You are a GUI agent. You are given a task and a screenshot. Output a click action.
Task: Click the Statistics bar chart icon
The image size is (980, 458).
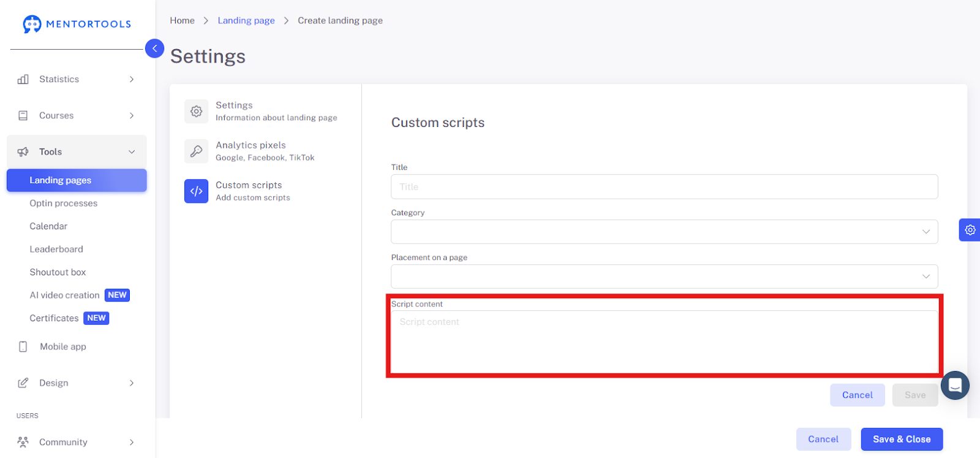coord(23,79)
